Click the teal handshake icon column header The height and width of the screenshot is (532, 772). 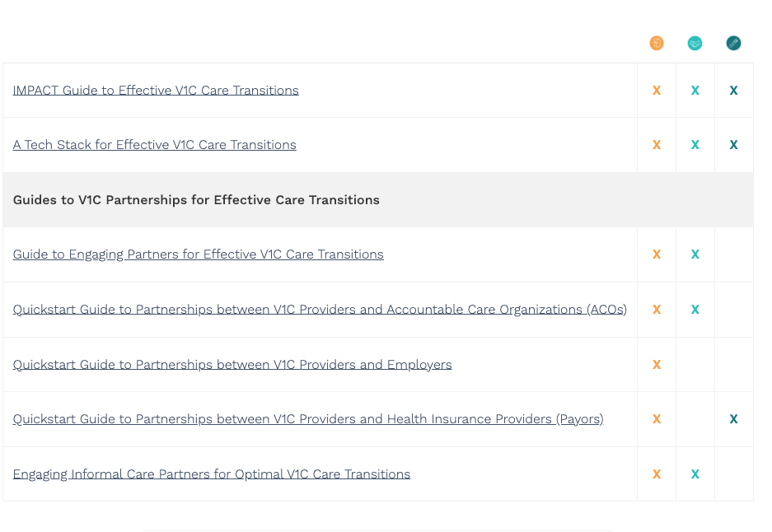tap(695, 44)
